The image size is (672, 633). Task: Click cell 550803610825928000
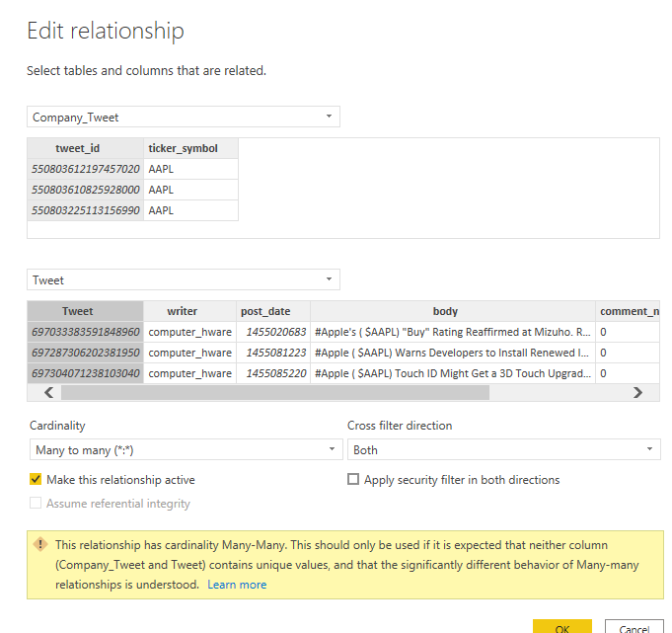click(x=85, y=190)
